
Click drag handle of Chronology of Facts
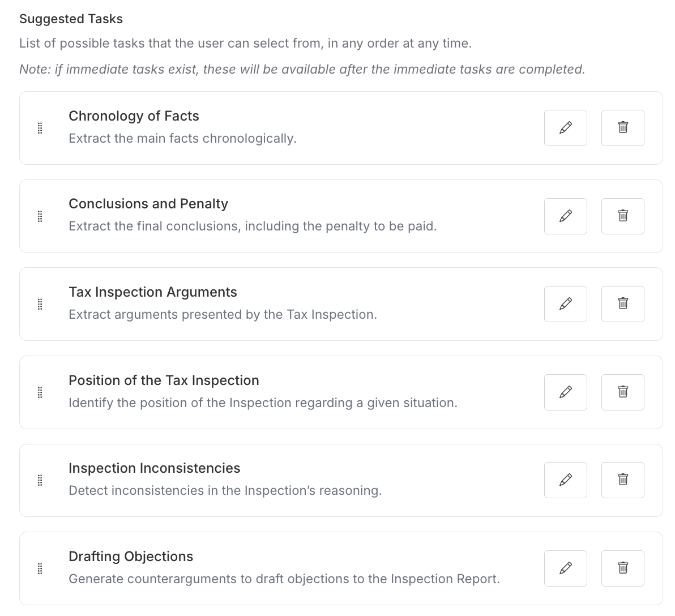coord(40,128)
